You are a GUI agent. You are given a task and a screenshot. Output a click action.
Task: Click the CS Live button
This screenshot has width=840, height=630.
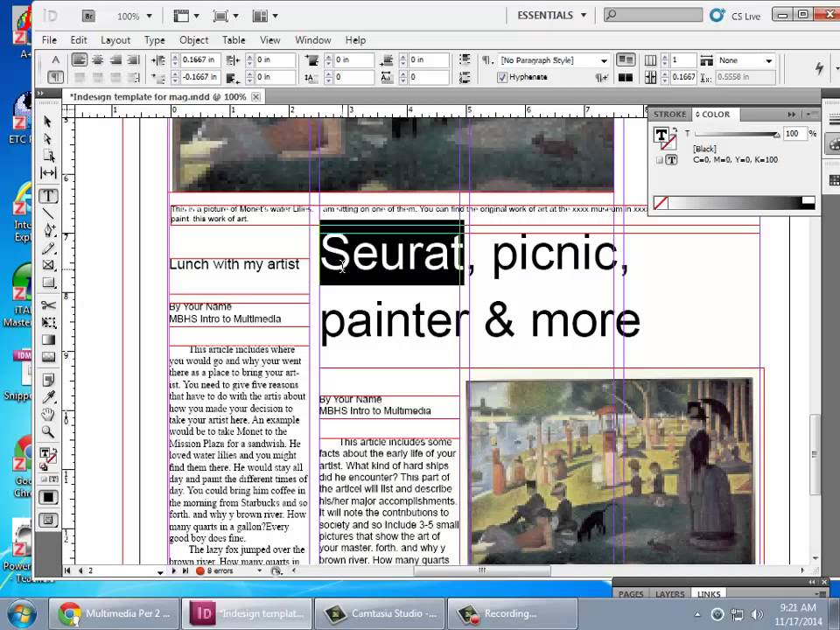(734, 16)
